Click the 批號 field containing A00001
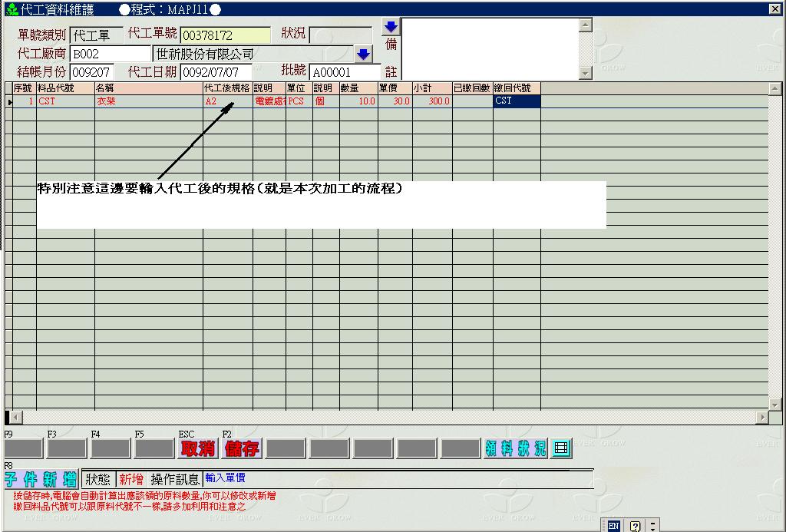Image resolution: width=786 pixels, height=532 pixels. 344,72
